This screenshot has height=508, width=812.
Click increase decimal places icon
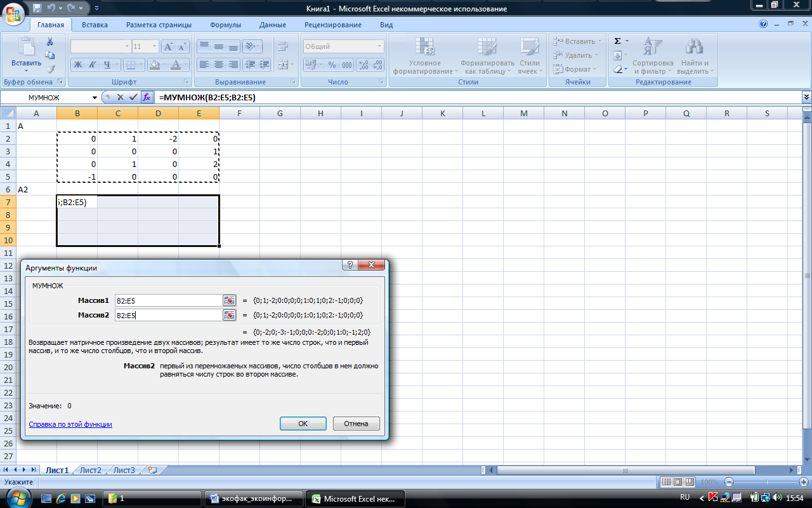point(364,65)
